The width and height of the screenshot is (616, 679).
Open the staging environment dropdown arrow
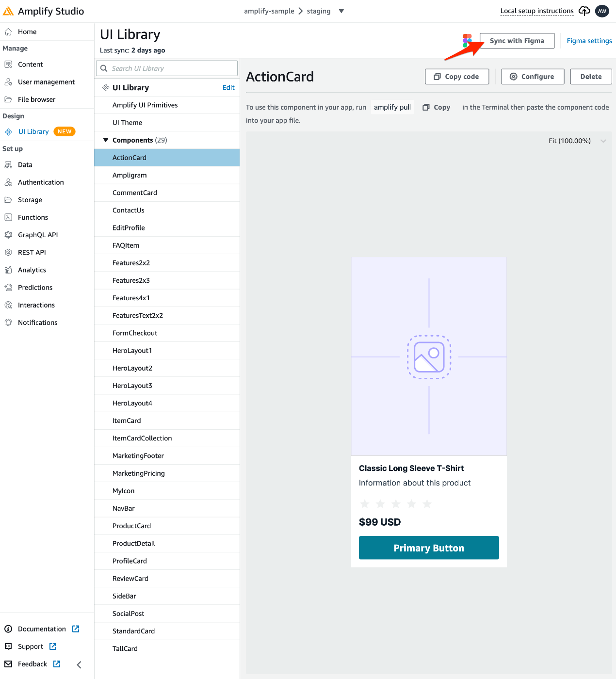(x=341, y=11)
